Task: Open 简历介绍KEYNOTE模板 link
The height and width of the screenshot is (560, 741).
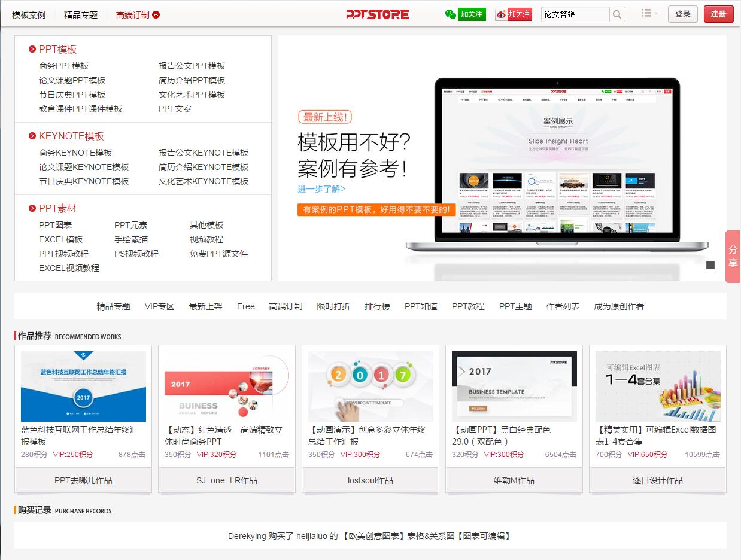Action: coord(204,167)
